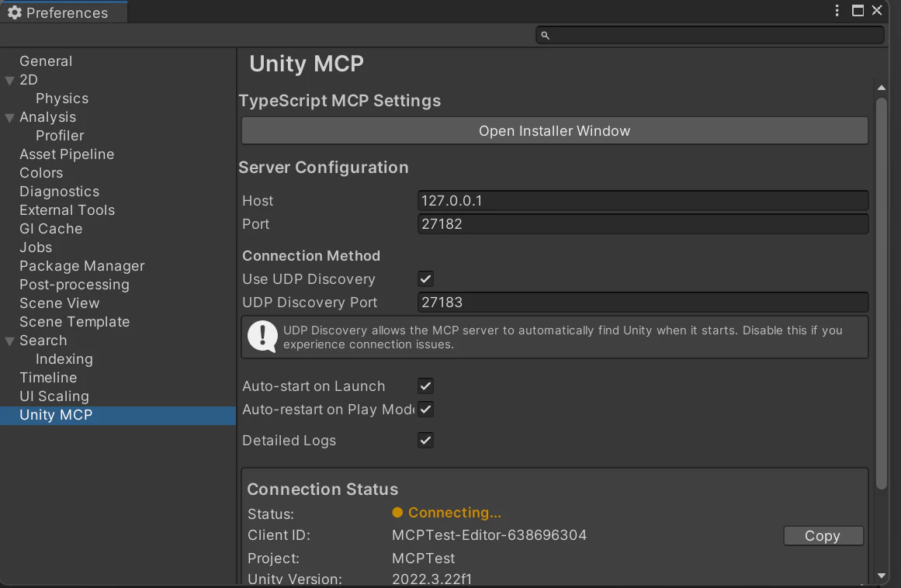
Task: Click the Open Installer Window button
Action: click(x=555, y=131)
